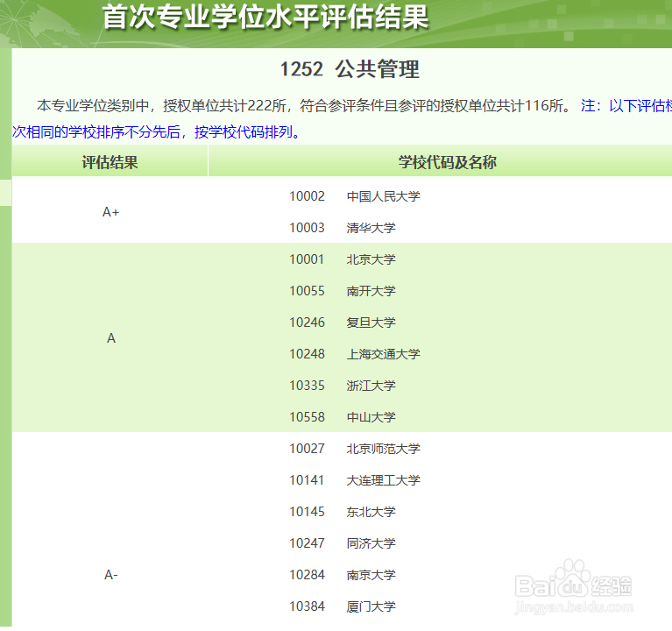This screenshot has height=631, width=672.
Task: Click school code 10335
Action: click(307, 386)
